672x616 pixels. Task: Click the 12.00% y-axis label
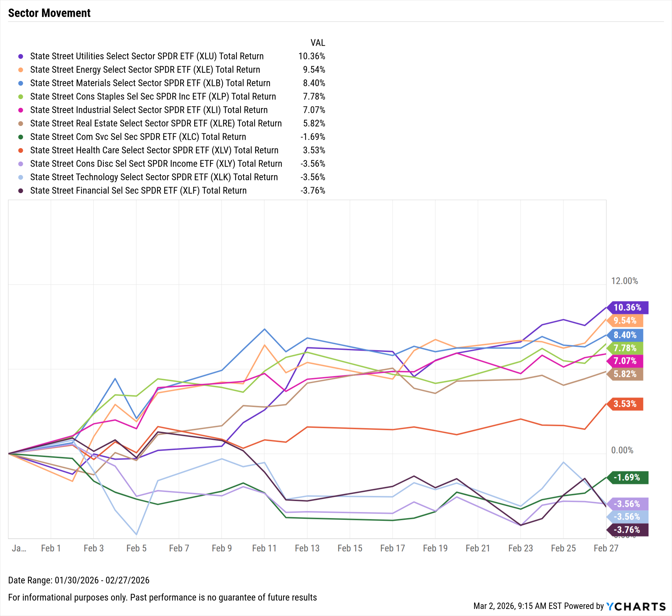click(x=624, y=281)
